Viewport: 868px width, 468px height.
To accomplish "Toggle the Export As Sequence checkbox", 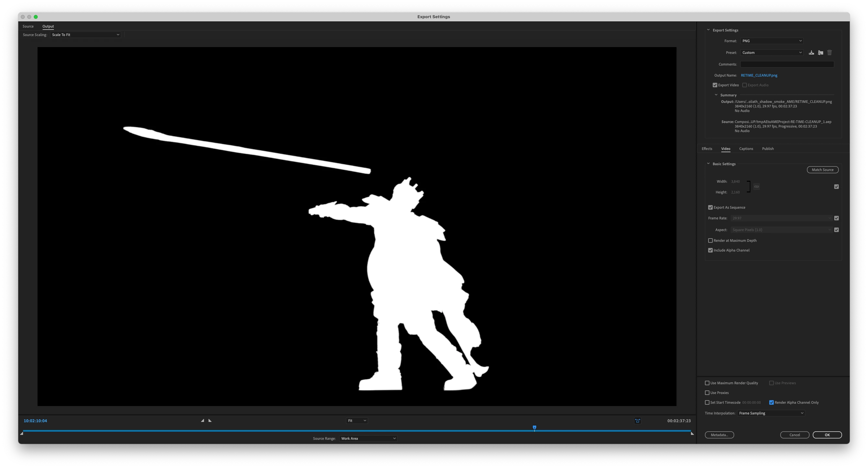I will coord(710,207).
